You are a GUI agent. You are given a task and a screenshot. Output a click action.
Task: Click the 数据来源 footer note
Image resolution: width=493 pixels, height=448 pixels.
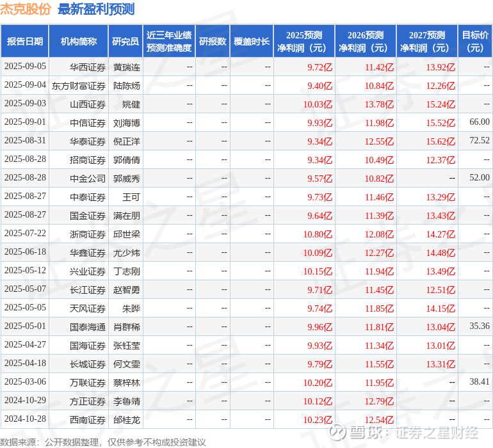[103, 442]
